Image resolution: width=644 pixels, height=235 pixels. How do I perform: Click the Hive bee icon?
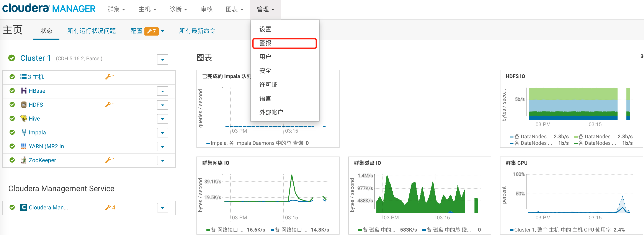coord(23,118)
